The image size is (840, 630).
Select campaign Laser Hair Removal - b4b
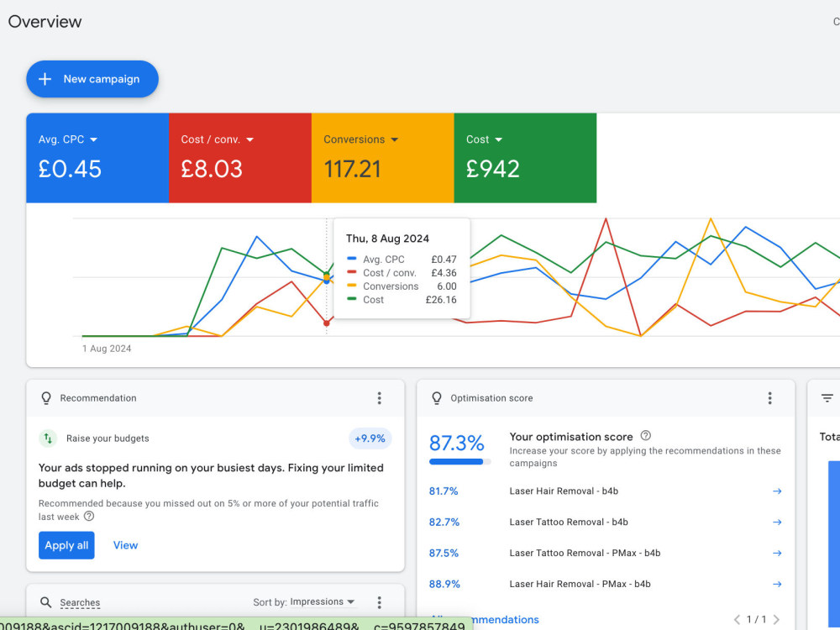(564, 491)
